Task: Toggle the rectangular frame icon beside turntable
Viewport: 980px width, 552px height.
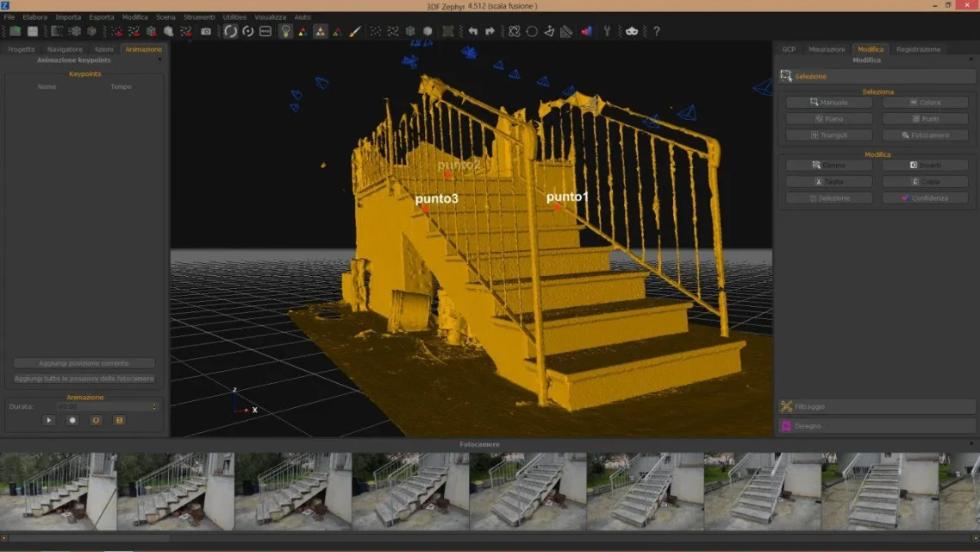Action: (x=265, y=31)
